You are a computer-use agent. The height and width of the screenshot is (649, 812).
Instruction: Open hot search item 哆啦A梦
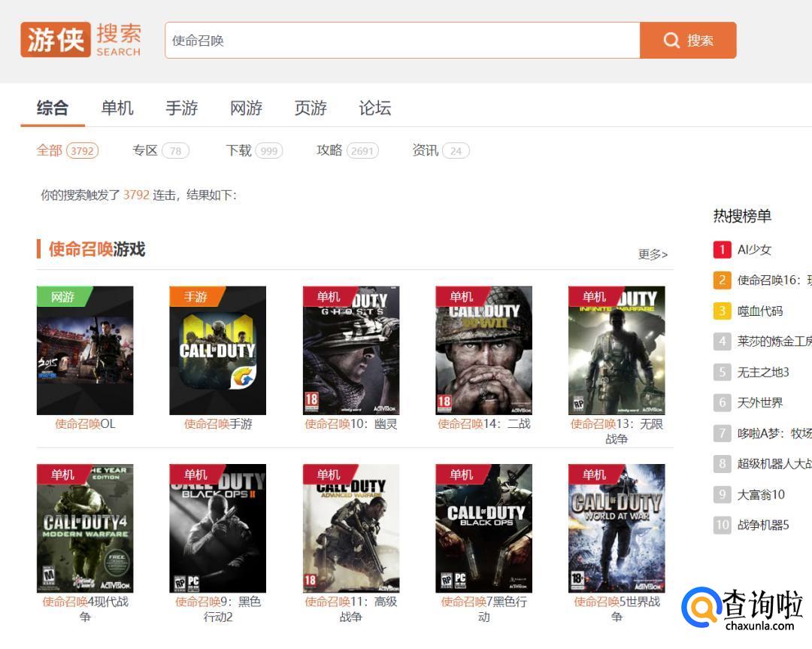(774, 433)
